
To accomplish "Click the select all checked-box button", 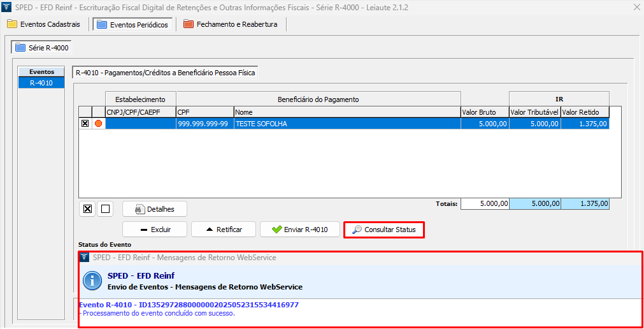I will click(88, 208).
